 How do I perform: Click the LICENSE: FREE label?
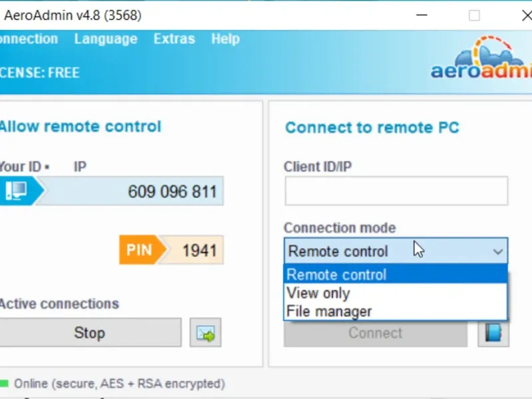click(40, 72)
